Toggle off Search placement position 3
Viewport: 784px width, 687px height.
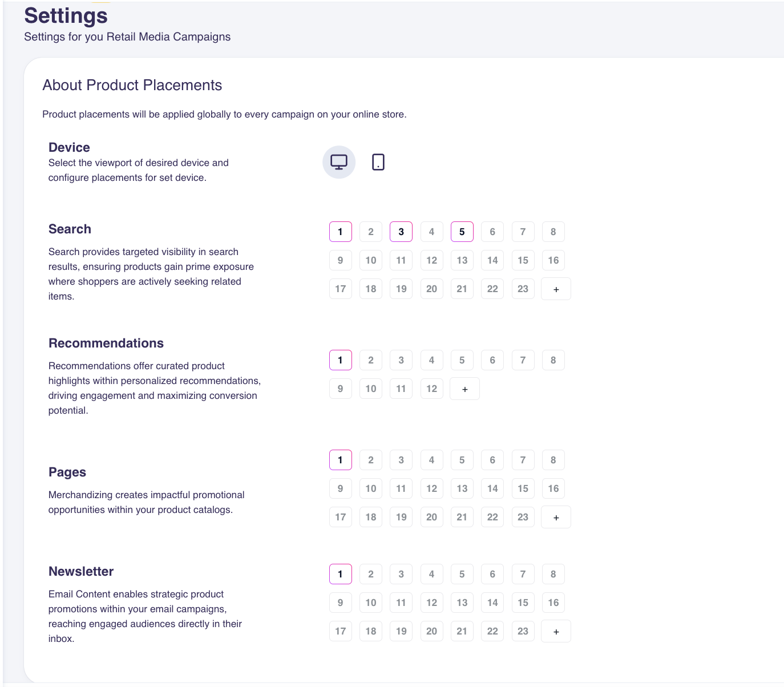coord(401,232)
